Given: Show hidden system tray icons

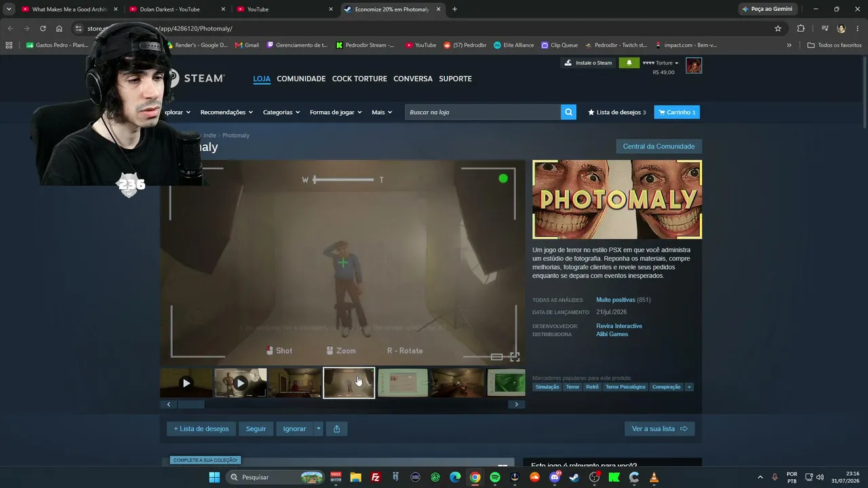Looking at the screenshot, I should click(760, 477).
